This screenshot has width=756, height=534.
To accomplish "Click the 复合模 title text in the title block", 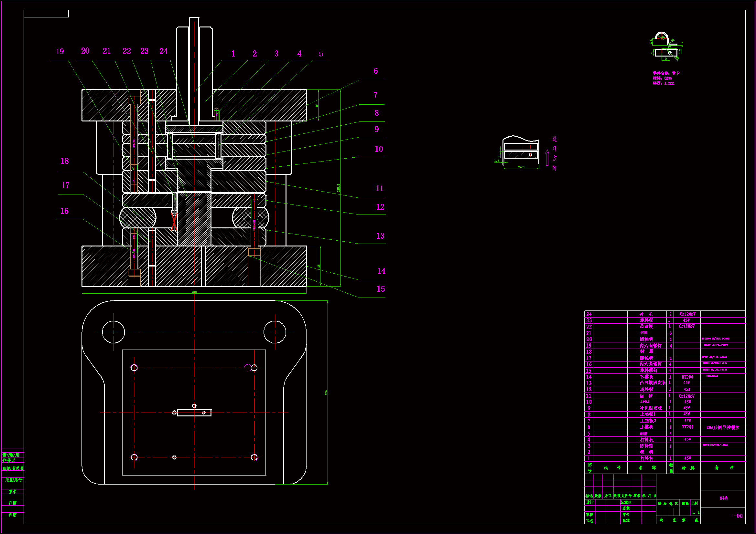I will (723, 498).
